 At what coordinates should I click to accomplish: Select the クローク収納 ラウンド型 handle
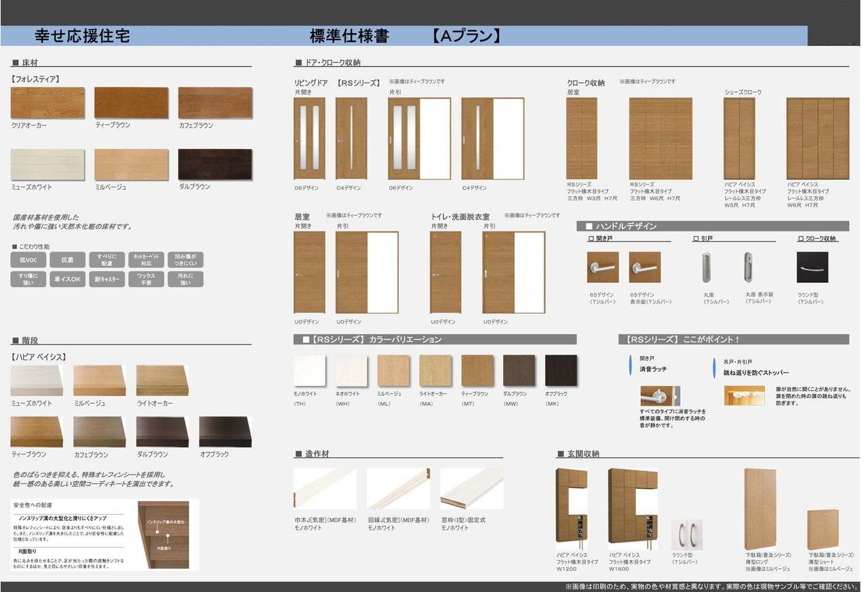point(812,267)
